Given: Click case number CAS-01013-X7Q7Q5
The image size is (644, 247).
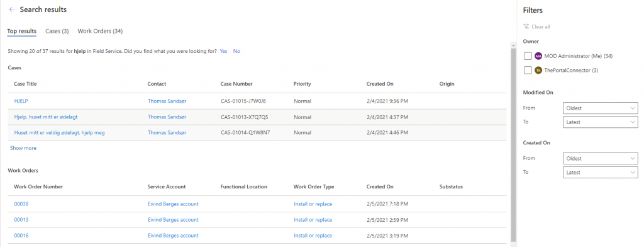Looking at the screenshot, I should click(245, 117).
